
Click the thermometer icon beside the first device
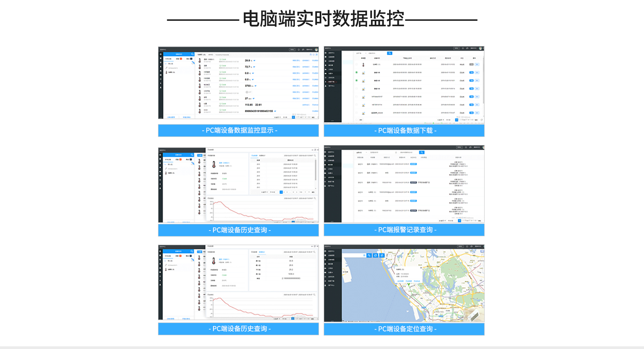point(200,60)
